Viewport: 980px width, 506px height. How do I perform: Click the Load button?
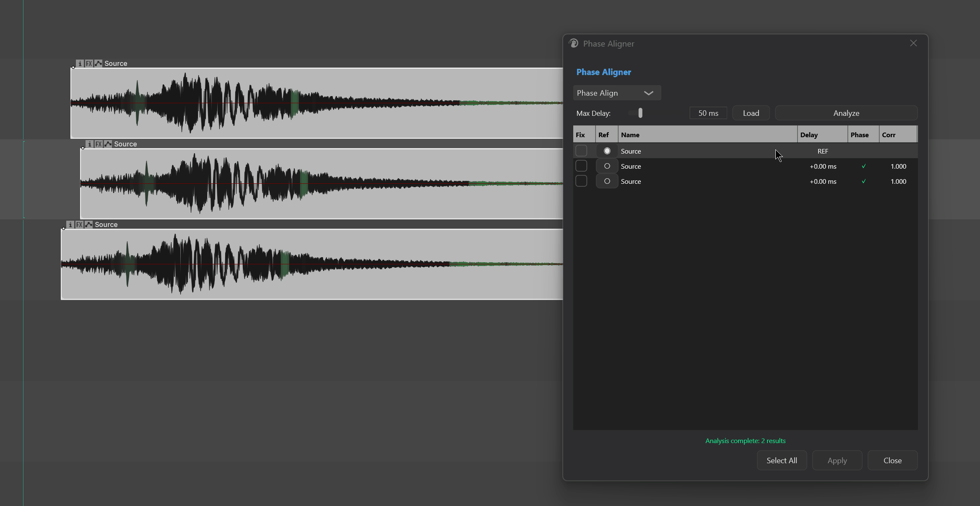(x=751, y=113)
